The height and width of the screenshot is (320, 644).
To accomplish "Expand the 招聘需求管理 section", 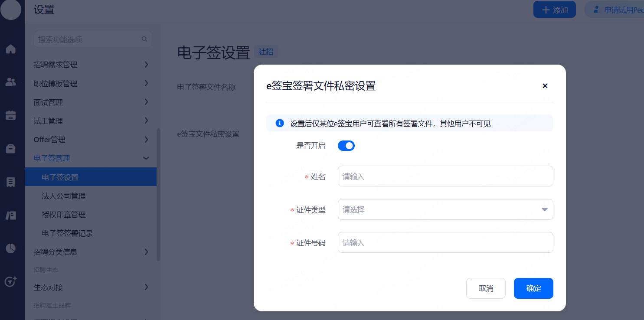I will pyautogui.click(x=146, y=65).
